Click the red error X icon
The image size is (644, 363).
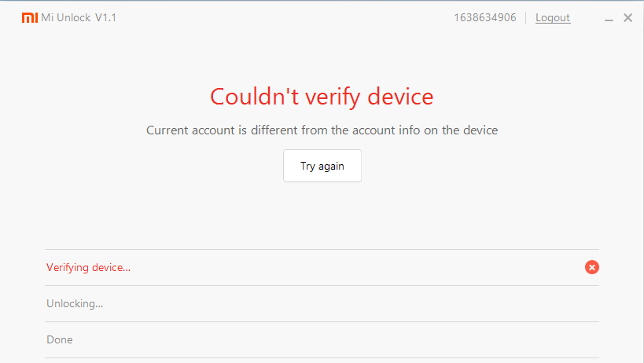point(592,267)
